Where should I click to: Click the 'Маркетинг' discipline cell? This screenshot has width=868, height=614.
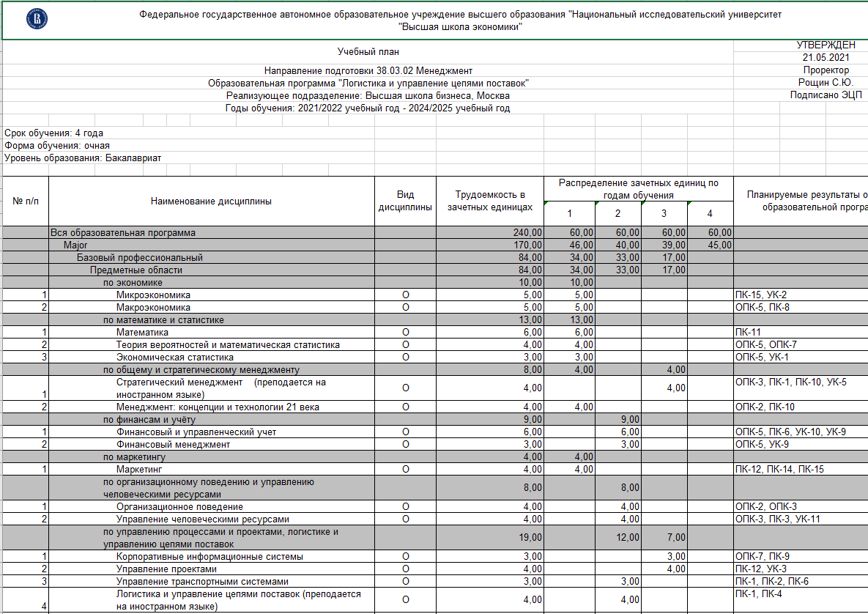coord(138,469)
